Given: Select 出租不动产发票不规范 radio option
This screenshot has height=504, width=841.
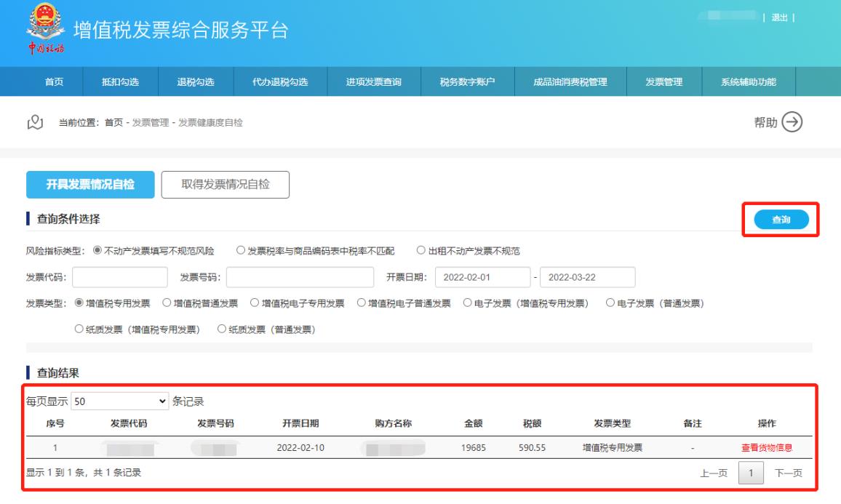Looking at the screenshot, I should pos(421,251).
